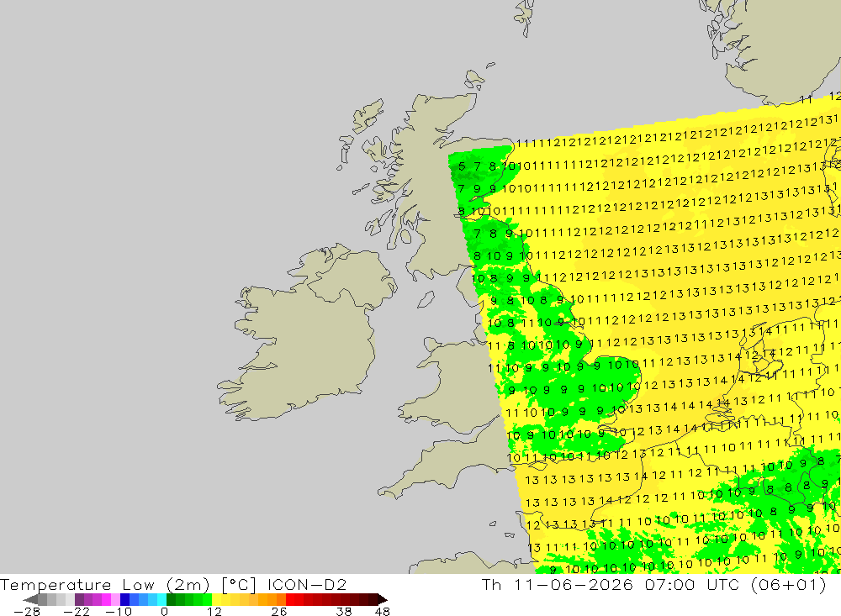Click the dark maroon right arrow of colorbar

coord(383,600)
